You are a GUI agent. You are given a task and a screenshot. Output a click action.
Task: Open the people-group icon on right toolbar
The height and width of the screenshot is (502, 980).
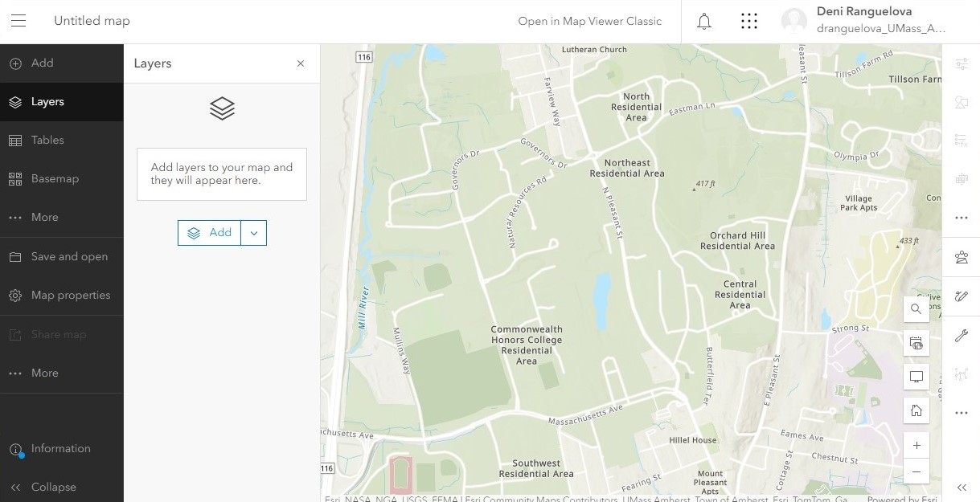click(961, 257)
